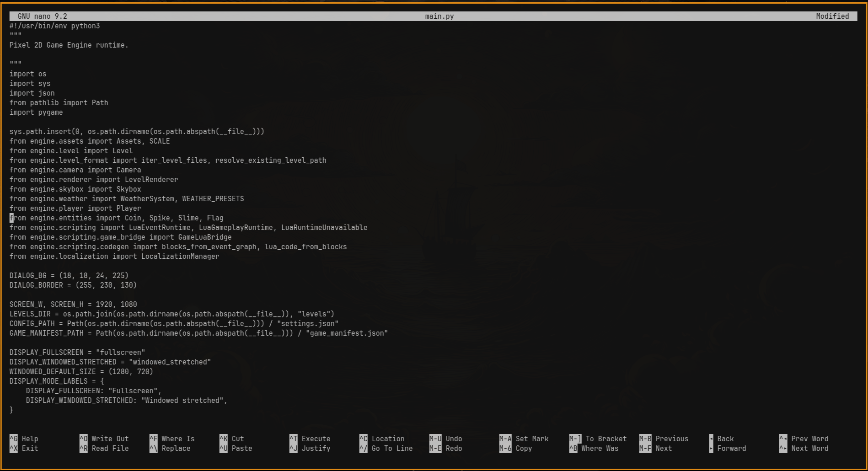Click the Back shortcut in the footer
The width and height of the screenshot is (868, 471).
[722, 439]
